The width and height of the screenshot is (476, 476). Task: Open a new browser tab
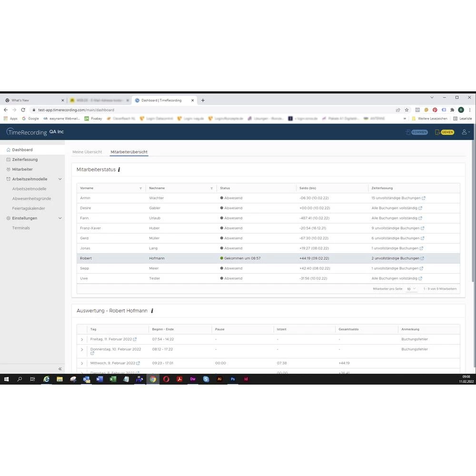pyautogui.click(x=203, y=100)
